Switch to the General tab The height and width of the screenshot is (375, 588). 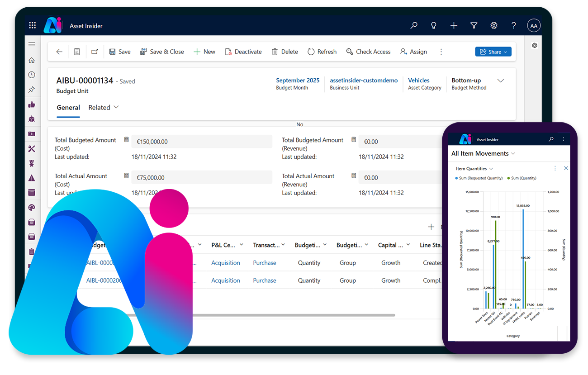point(68,107)
